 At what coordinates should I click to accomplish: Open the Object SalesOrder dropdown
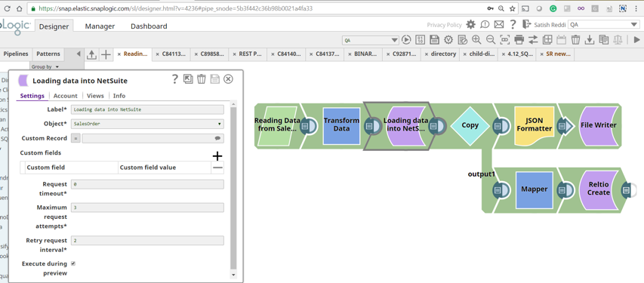point(147,124)
